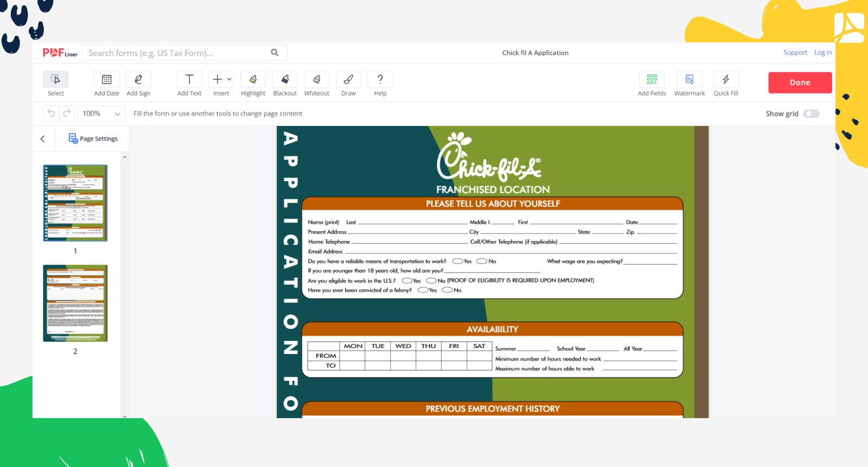Select Yes for eligible to work in U.S.
868x467 pixels.
pos(407,281)
